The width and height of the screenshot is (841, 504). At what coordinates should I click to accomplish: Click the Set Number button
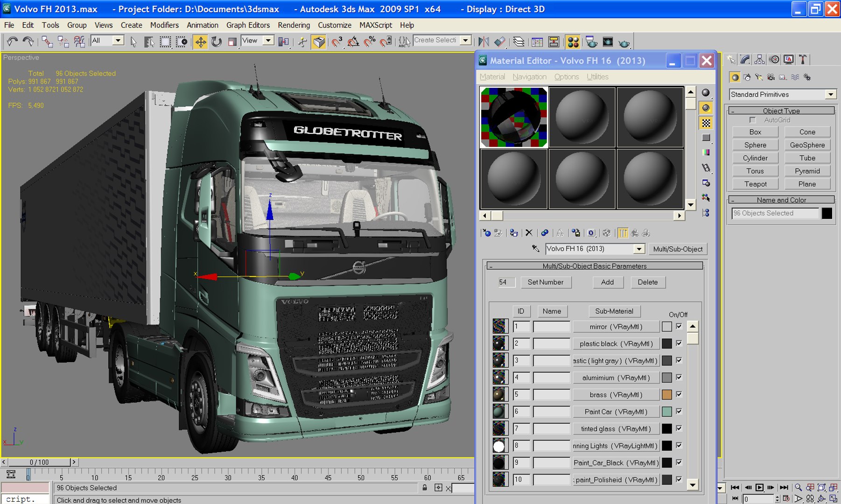click(x=545, y=282)
